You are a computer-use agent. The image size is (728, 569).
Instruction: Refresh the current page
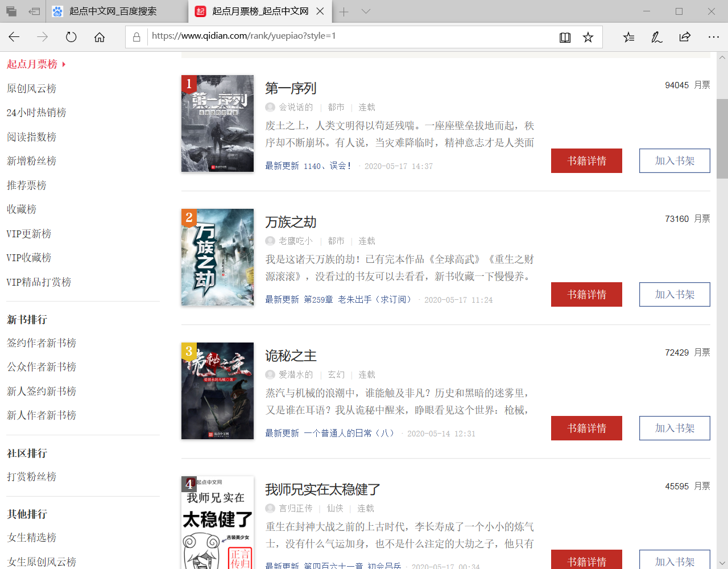click(x=71, y=37)
